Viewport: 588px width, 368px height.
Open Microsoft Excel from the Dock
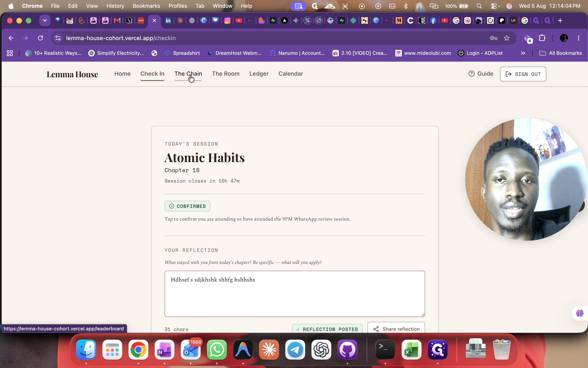411,350
